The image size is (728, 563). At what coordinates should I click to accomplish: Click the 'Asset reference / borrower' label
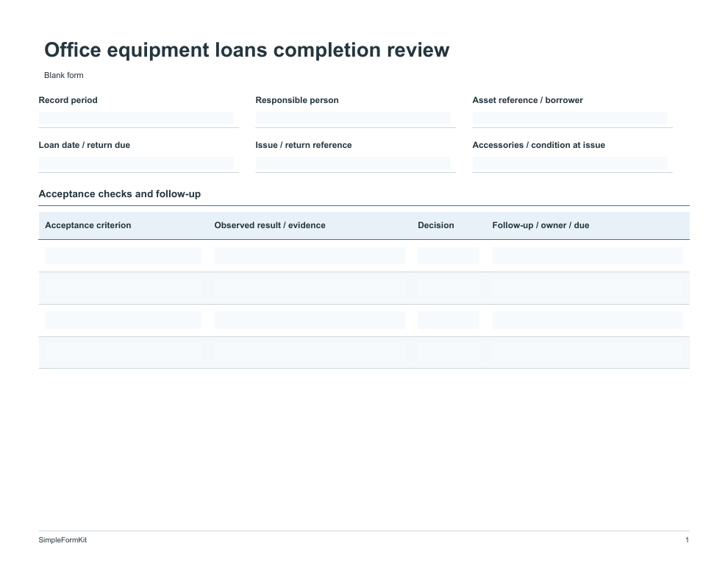pos(527,100)
